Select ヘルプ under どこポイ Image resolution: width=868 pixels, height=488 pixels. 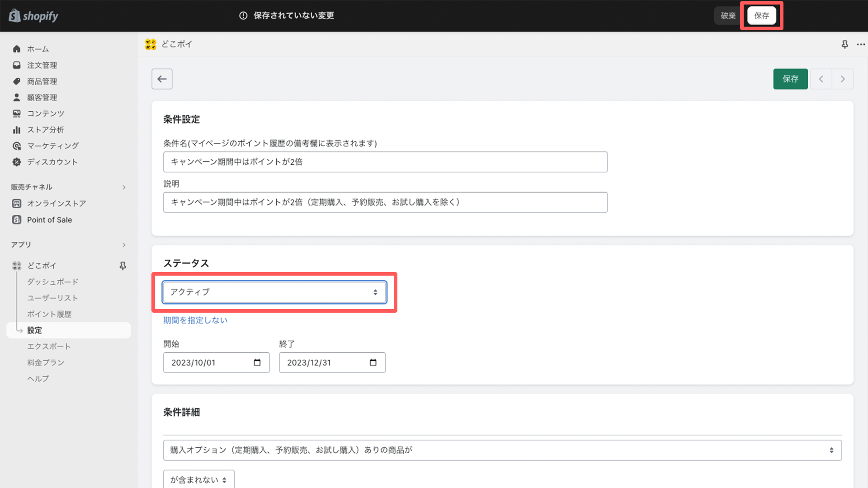coord(38,379)
